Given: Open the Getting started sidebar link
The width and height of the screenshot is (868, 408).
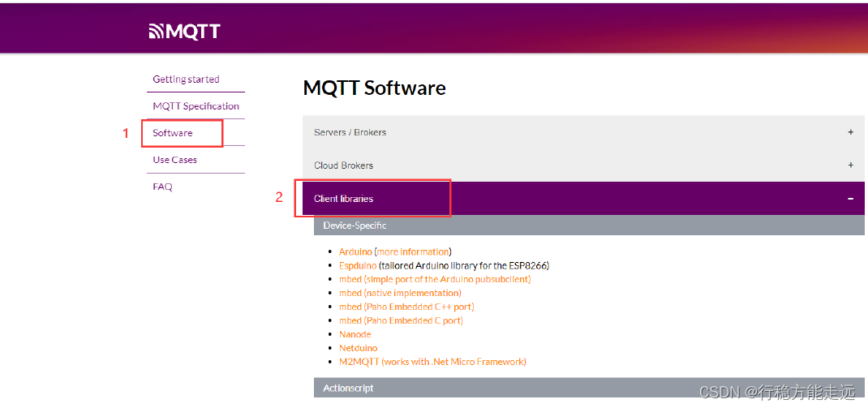Looking at the screenshot, I should pos(186,79).
